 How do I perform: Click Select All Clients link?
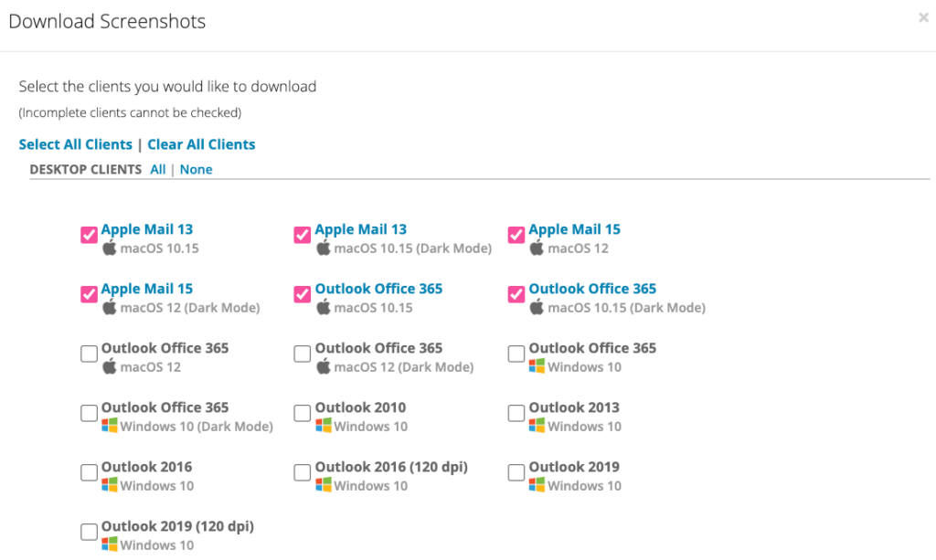coord(76,144)
